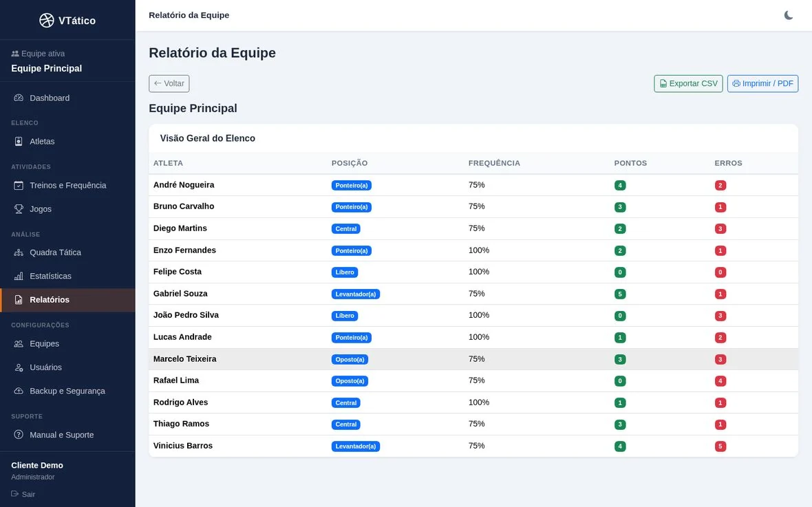Click Vinicius Barros's red errors badge
Viewport: 812px width, 507px height.
coord(720,446)
